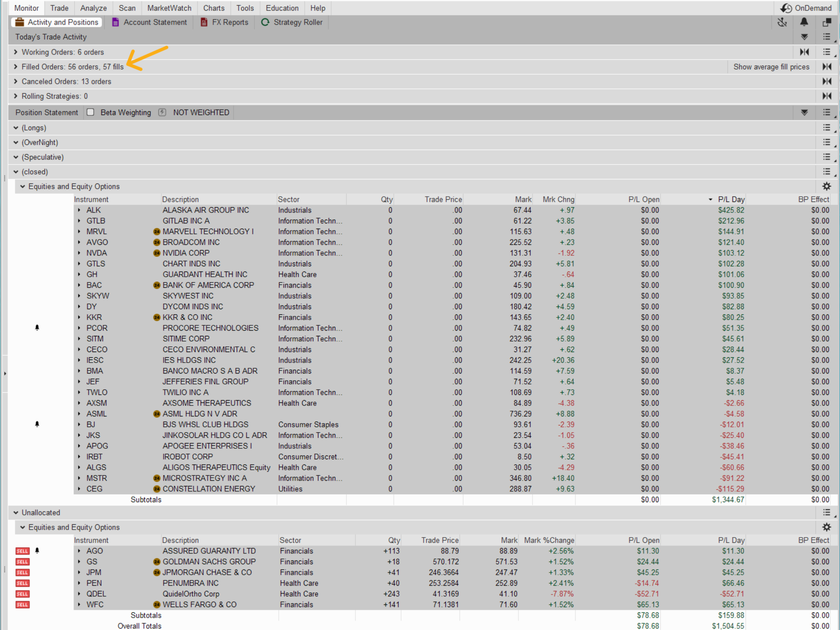Image resolution: width=840 pixels, height=630 pixels.
Task: Open the (Speculative) group list menu icon
Action: pyautogui.click(x=827, y=157)
